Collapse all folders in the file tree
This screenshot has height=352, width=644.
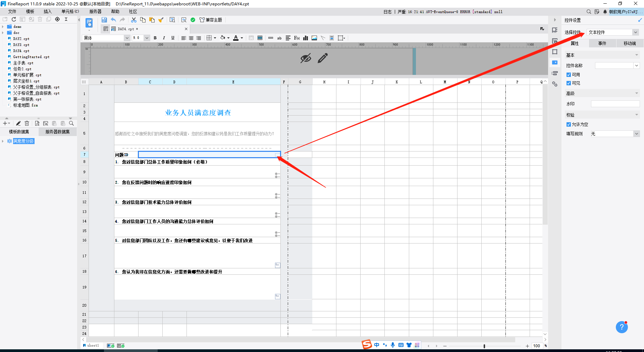(x=66, y=19)
